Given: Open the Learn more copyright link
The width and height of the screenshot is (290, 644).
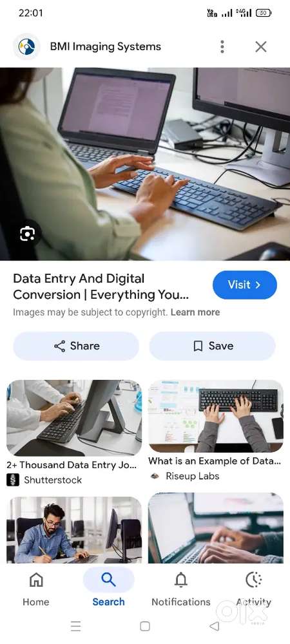Looking at the screenshot, I should coord(195,312).
